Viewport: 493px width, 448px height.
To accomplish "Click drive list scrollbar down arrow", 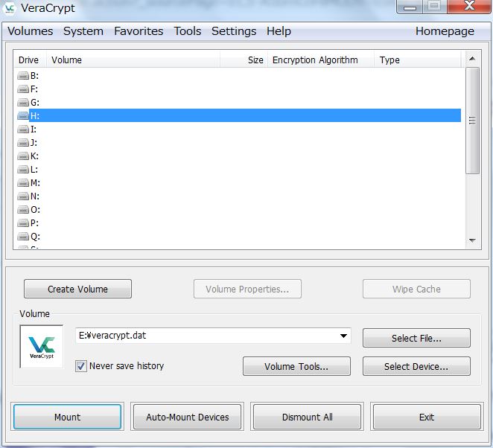I will click(472, 240).
